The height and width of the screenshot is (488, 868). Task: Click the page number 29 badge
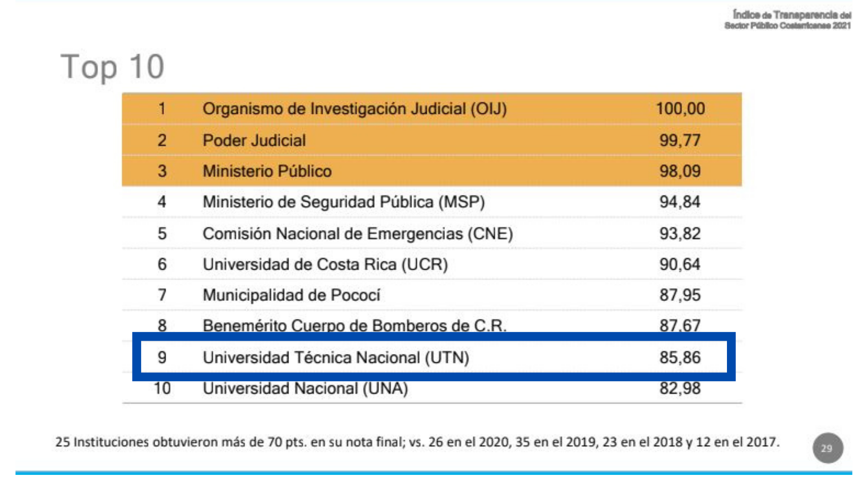(827, 448)
